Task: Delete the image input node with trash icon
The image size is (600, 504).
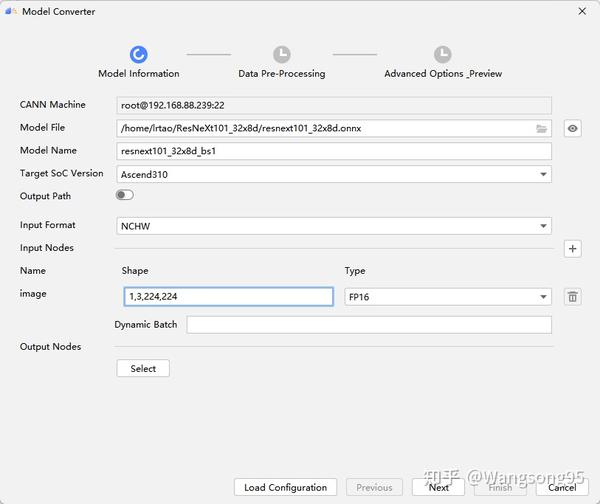Action: [572, 297]
